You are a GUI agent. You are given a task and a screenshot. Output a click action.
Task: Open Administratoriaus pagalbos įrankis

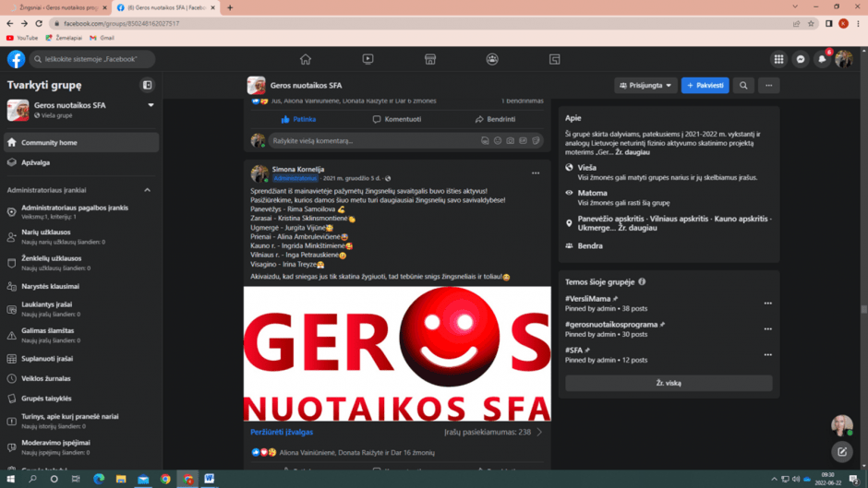(x=81, y=212)
